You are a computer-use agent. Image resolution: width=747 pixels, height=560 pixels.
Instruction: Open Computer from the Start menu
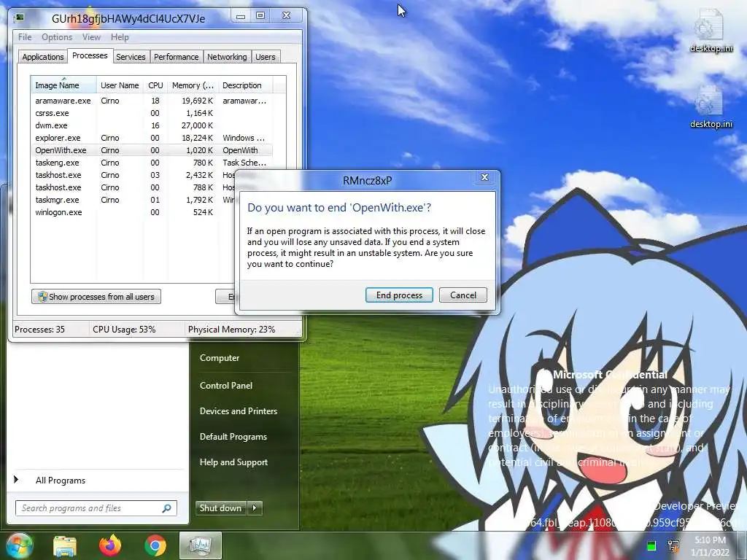point(220,358)
